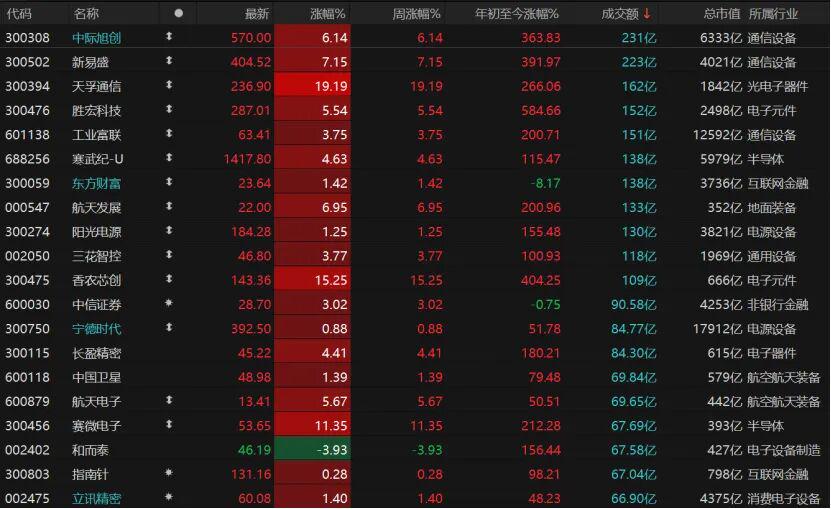Click the marker icon beside 宁德时代
Image resolution: width=831 pixels, height=509 pixels.
tap(169, 328)
